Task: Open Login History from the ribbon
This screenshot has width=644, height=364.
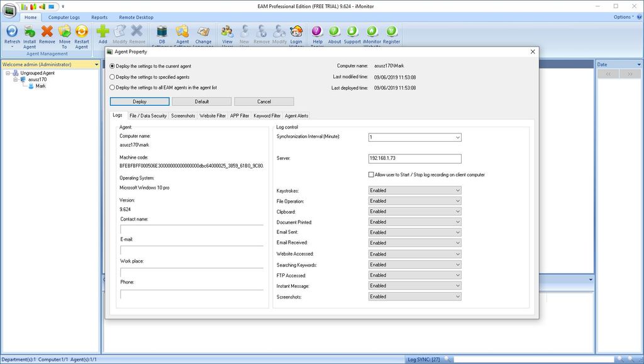Action: (x=296, y=31)
